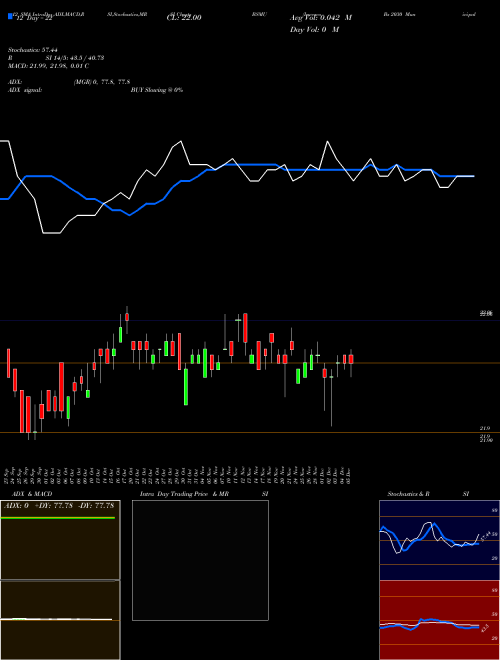The width and height of the screenshot is (500, 660).
Task: Click the green ADX line in the ADX panel
Action: pyautogui.click(x=58, y=518)
